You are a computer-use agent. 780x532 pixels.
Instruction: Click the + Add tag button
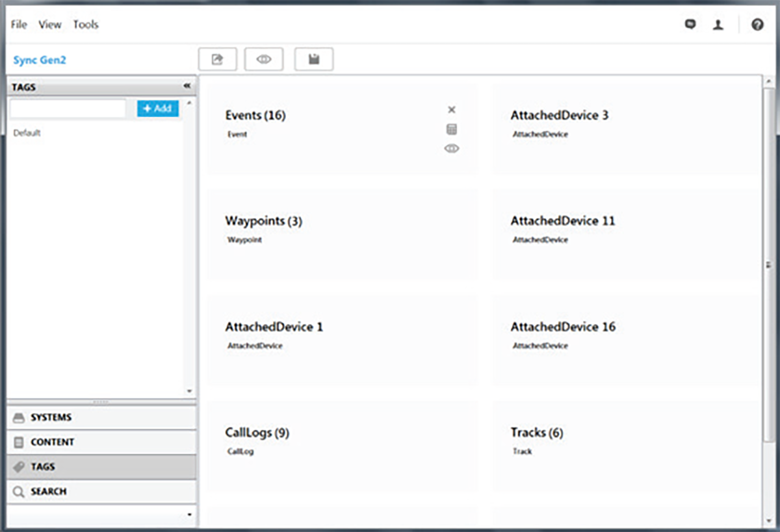157,108
